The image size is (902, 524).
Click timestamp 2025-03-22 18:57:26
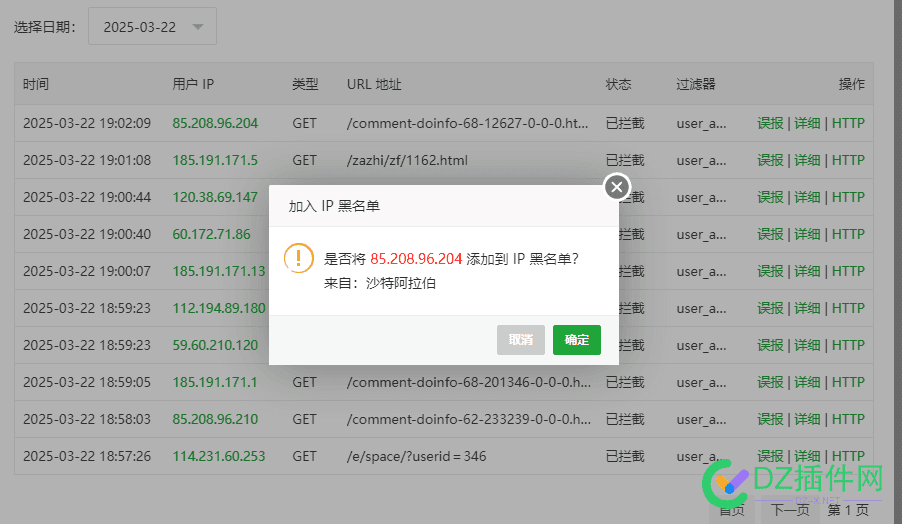(87, 456)
